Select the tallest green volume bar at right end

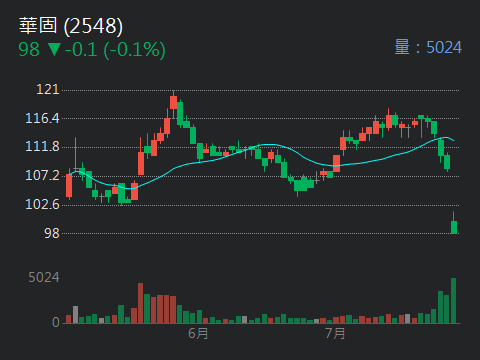[x=453, y=300]
